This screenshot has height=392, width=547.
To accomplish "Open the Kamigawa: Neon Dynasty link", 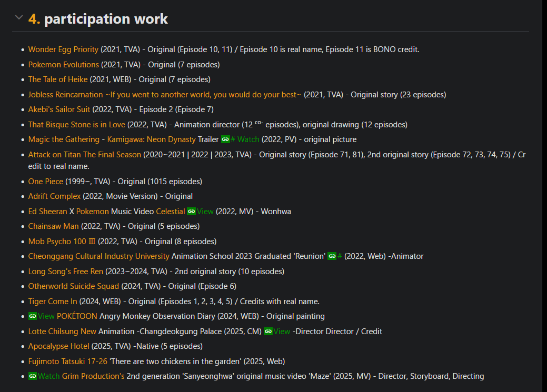I will (152, 139).
